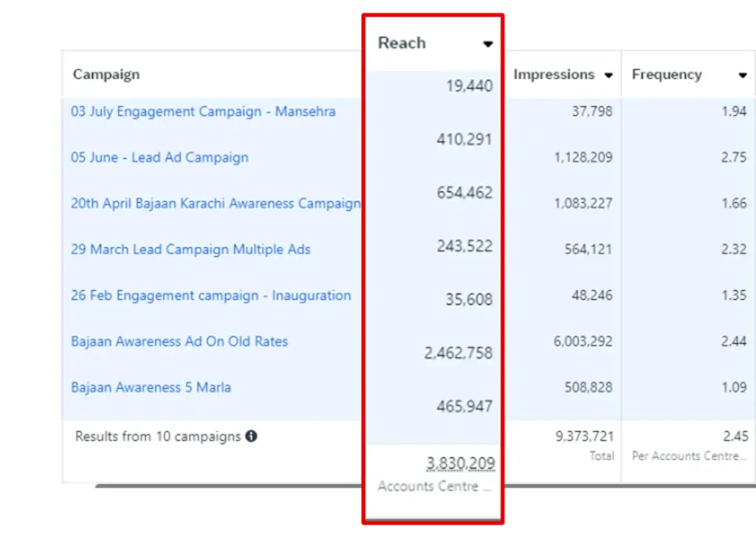Click the info icon beside Results from 10 campaigns

pyautogui.click(x=251, y=436)
